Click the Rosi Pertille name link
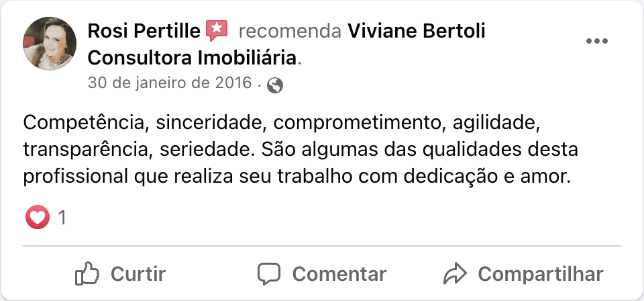 click(144, 31)
